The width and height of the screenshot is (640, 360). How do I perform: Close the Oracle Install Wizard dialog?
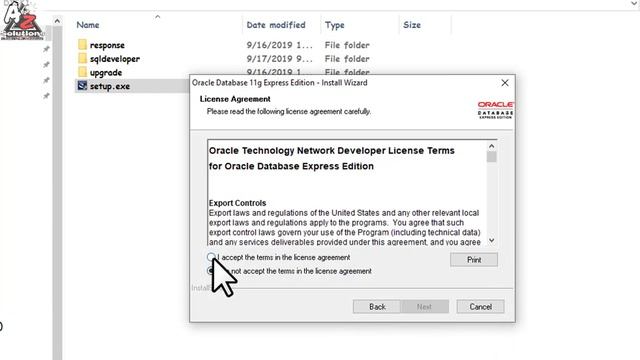505,83
